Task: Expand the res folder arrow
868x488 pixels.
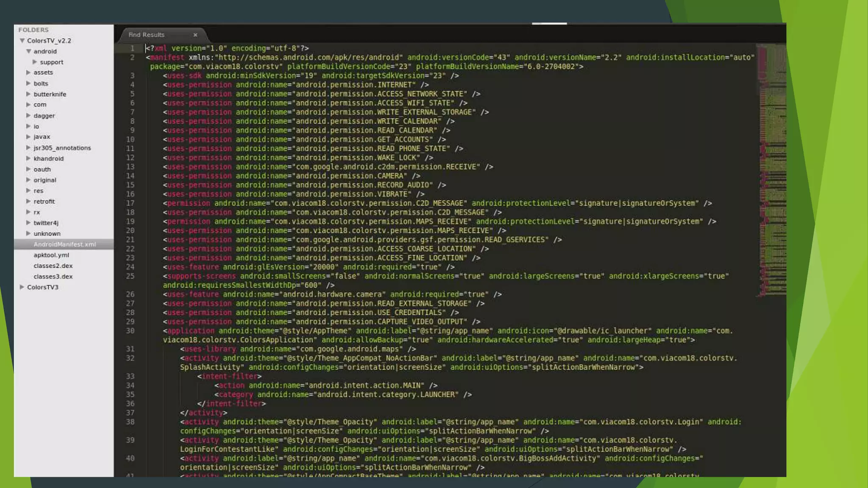Action: tap(28, 191)
